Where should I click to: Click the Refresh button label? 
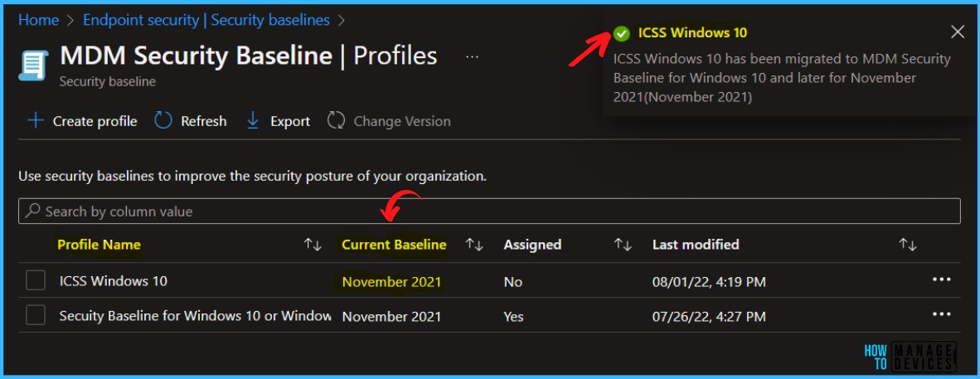click(204, 121)
